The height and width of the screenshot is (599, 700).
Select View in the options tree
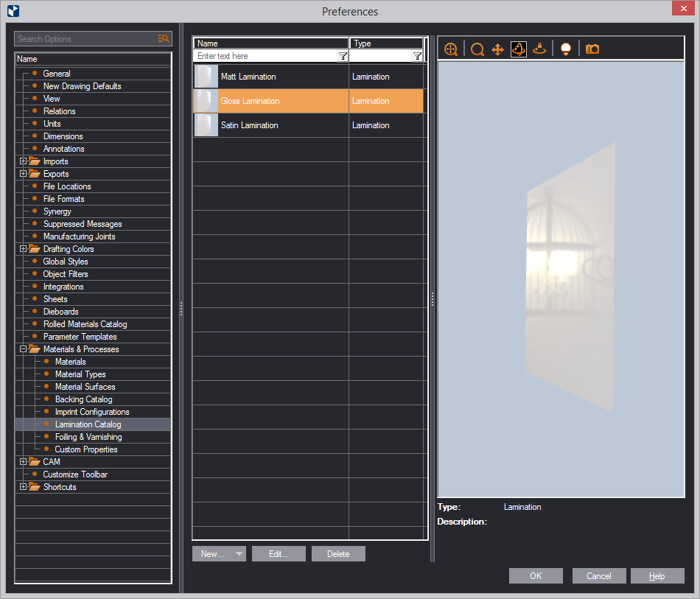52,99
